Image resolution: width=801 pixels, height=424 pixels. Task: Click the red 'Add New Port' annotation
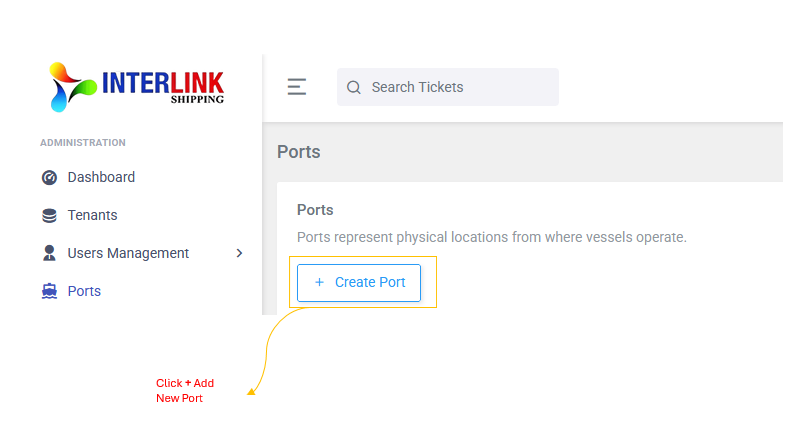tap(184, 391)
